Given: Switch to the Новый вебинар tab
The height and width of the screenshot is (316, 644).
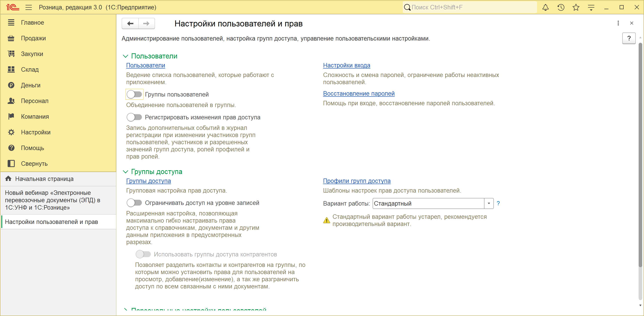Looking at the screenshot, I should click(58, 200).
